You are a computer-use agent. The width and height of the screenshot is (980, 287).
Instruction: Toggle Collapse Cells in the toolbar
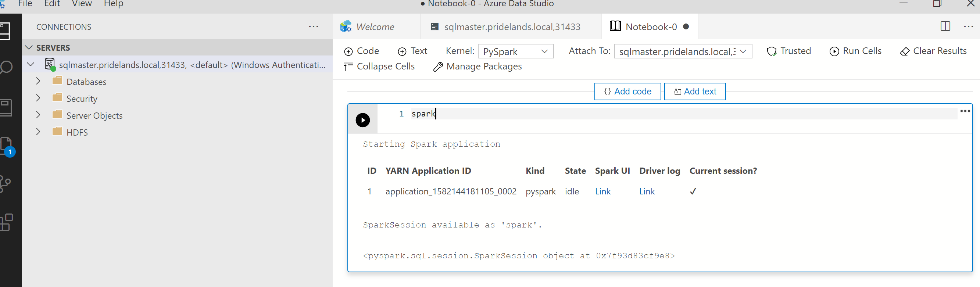point(379,67)
